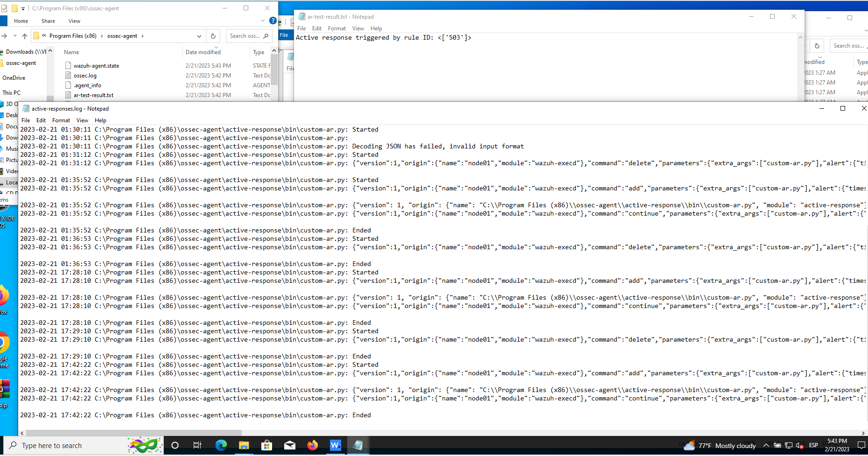Image resolution: width=868 pixels, height=456 pixels.
Task: Open File Explorer from the taskbar
Action: pos(244,445)
